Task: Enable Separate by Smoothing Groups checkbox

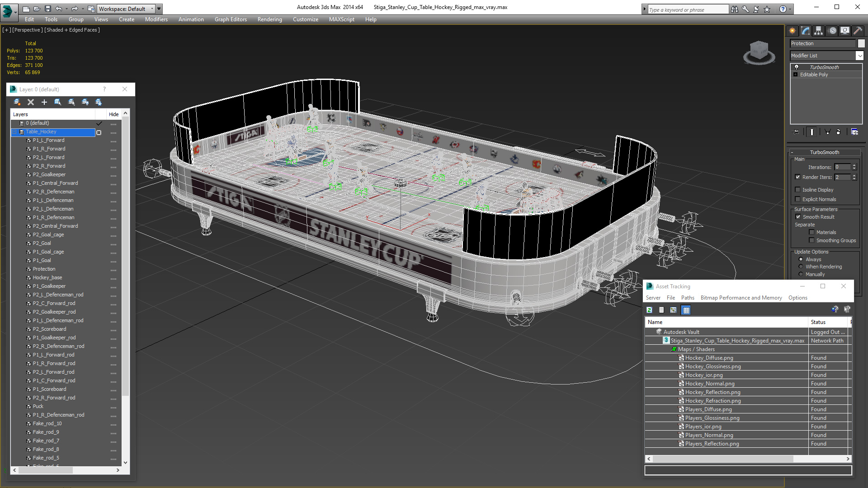Action: pos(811,240)
